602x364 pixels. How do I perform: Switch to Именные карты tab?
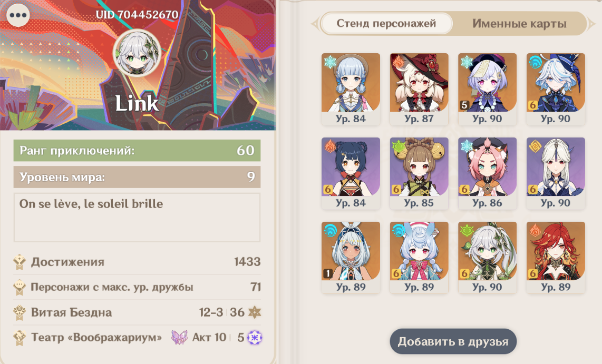coord(519,24)
